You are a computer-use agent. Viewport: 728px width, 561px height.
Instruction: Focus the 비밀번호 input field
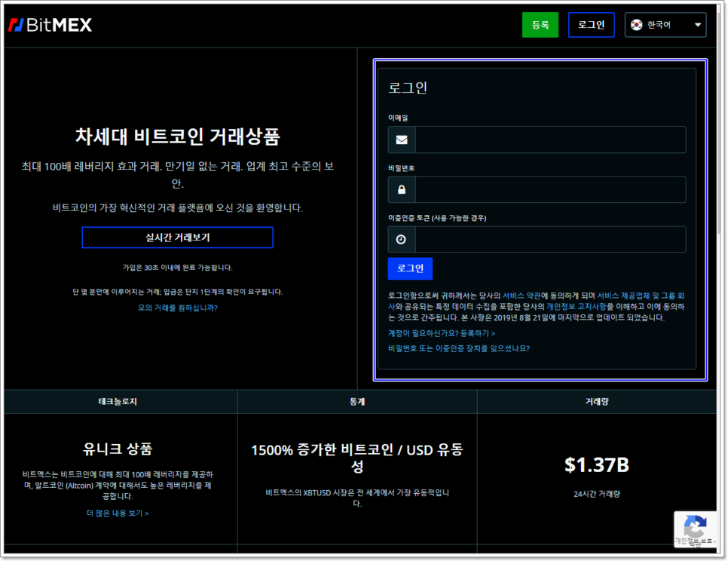tap(550, 189)
